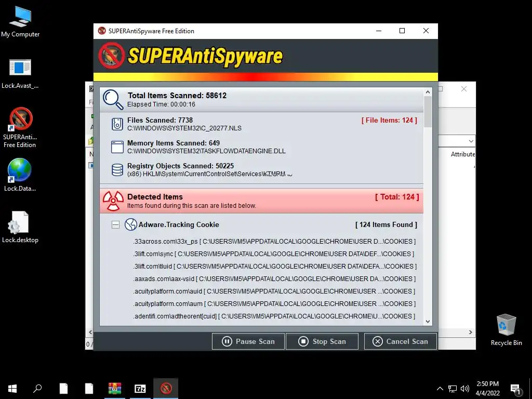The height and width of the screenshot is (399, 532).
Task: Select the .3lift.com\tluid cookie entry
Action: (275, 267)
